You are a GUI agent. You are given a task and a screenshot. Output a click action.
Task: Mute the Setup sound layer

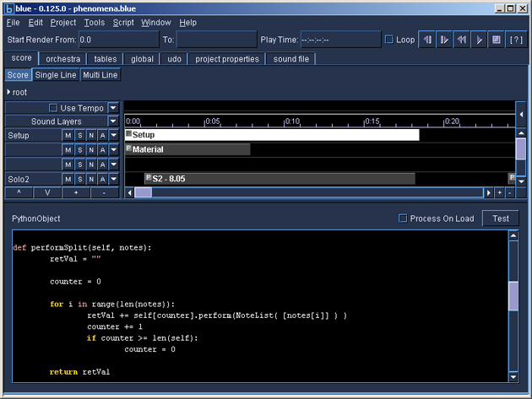[68, 136]
